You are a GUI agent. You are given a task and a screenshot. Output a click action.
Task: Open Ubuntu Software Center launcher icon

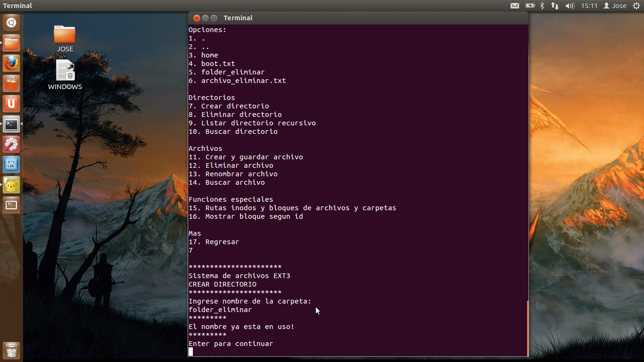pyautogui.click(x=11, y=84)
